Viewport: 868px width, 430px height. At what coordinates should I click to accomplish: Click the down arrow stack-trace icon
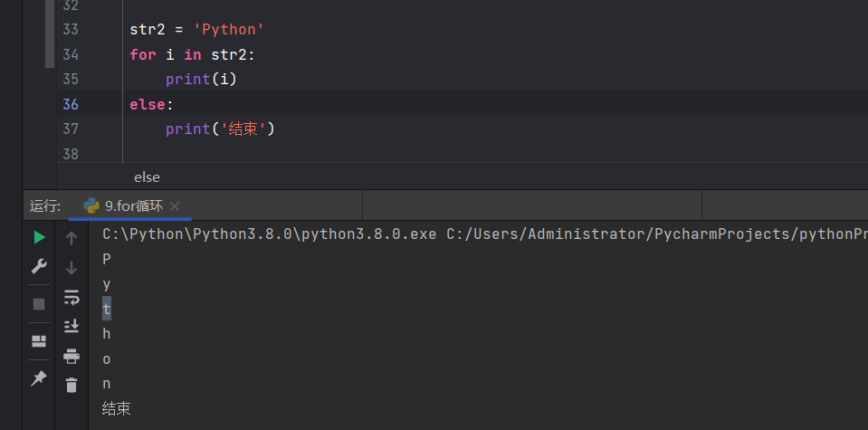(x=72, y=268)
